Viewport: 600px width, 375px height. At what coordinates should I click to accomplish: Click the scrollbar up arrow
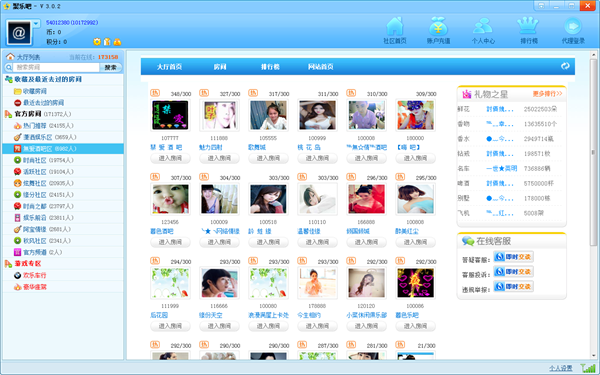(593, 55)
